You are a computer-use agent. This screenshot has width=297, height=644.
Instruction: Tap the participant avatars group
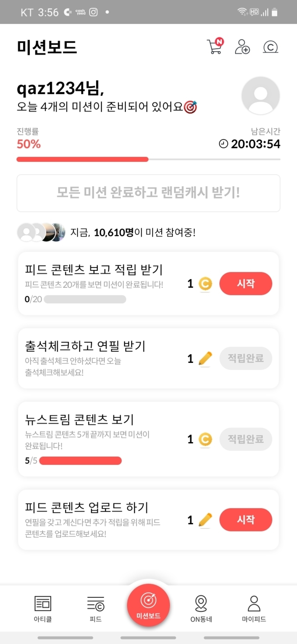[x=41, y=232]
